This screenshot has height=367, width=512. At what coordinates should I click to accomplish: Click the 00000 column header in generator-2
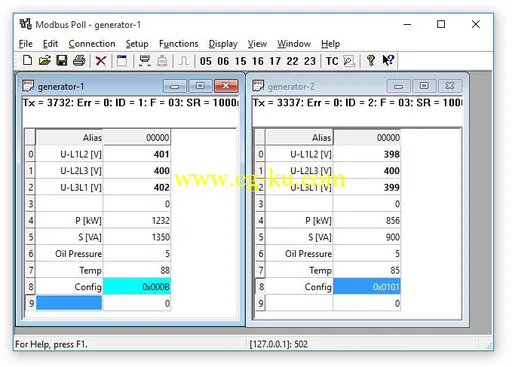click(x=367, y=137)
